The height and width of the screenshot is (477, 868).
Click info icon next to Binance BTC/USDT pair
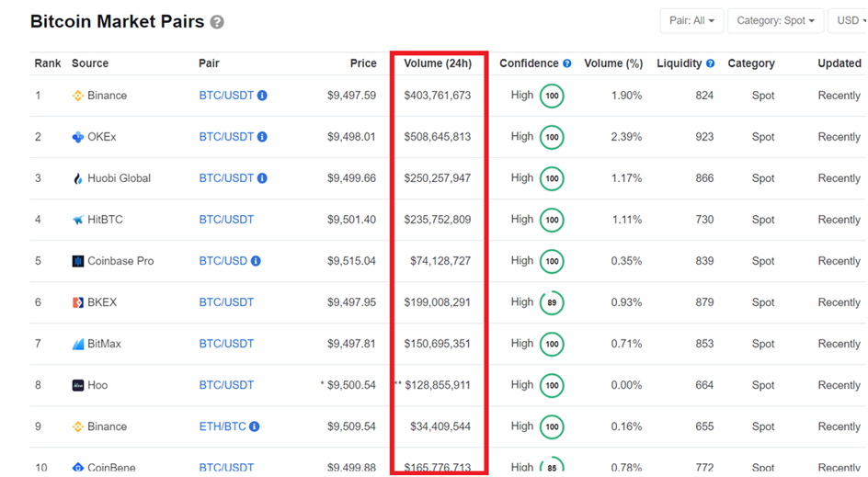click(x=262, y=96)
